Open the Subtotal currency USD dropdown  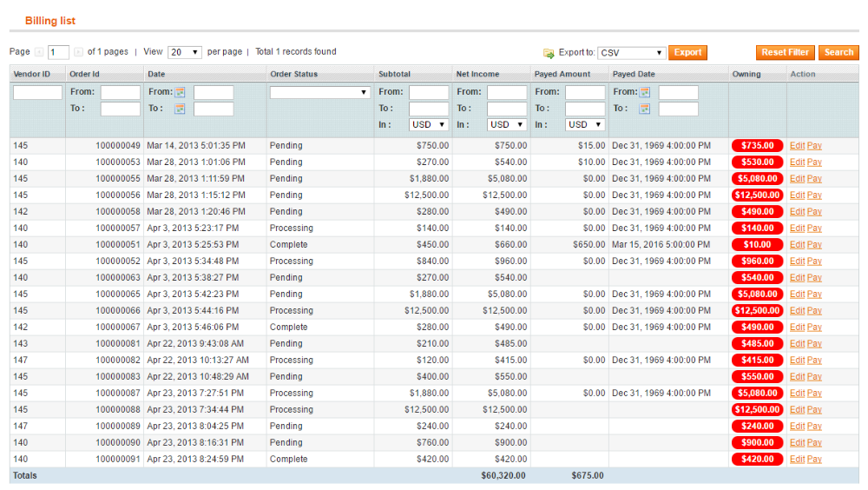pos(429,125)
